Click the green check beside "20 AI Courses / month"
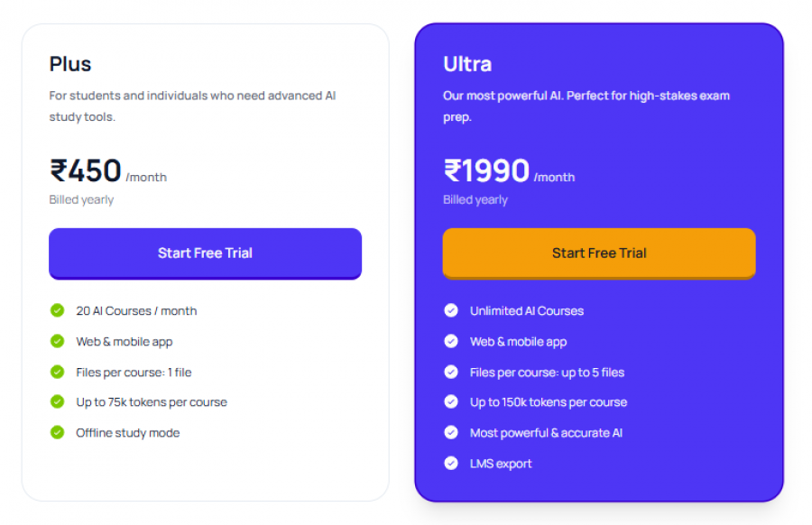812x525 pixels. coord(56,310)
